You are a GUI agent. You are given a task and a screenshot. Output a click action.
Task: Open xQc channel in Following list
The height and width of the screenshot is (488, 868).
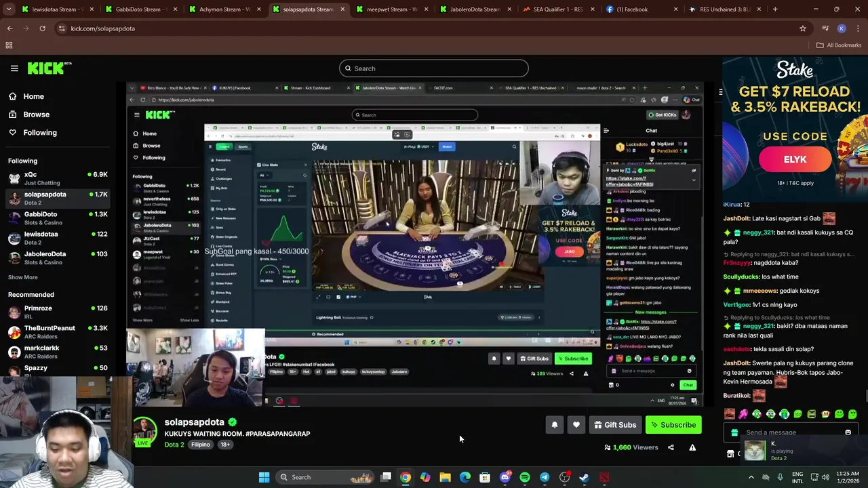(58, 178)
